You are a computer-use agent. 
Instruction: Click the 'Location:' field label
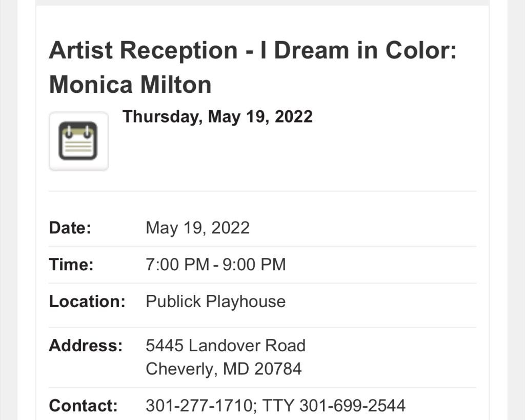tap(87, 302)
